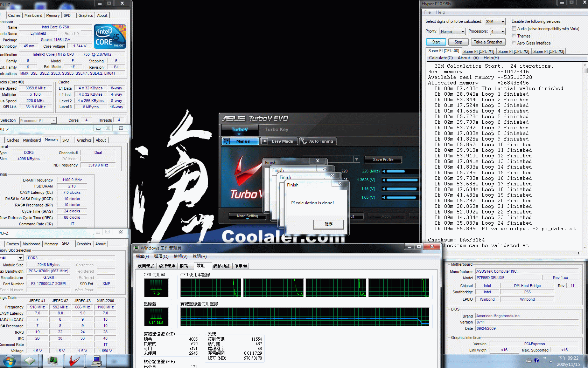Screen dimensions: 588x368
Task: Open the input method keyboard tray icon
Action: coord(529,361)
